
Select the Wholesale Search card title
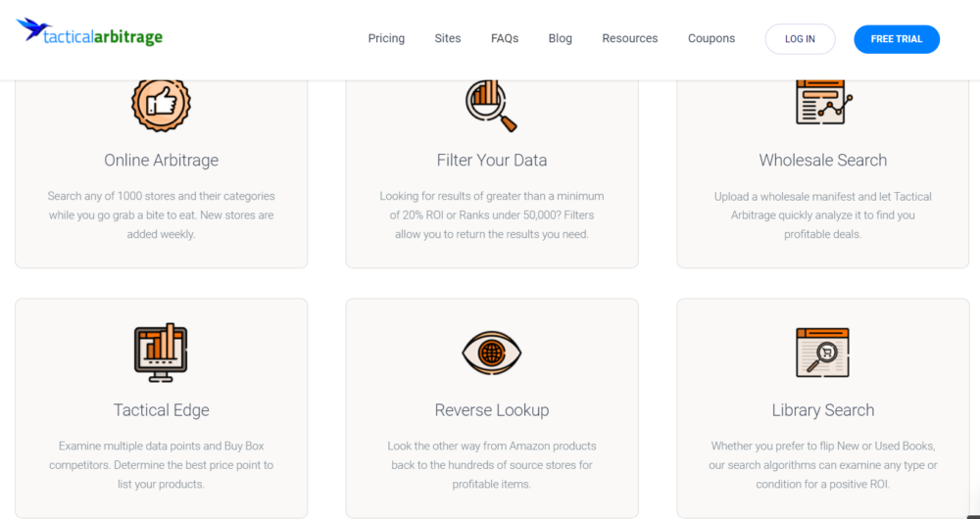(x=822, y=160)
